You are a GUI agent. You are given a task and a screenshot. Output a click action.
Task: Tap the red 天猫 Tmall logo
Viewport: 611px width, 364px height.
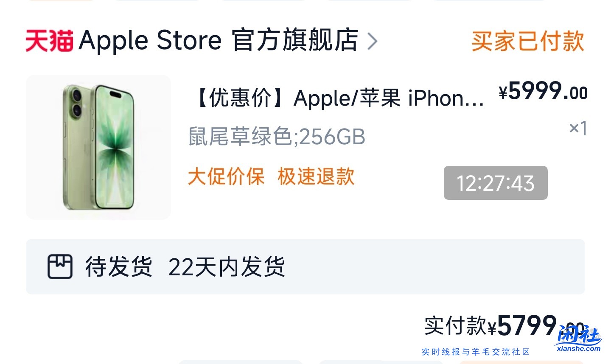[49, 41]
